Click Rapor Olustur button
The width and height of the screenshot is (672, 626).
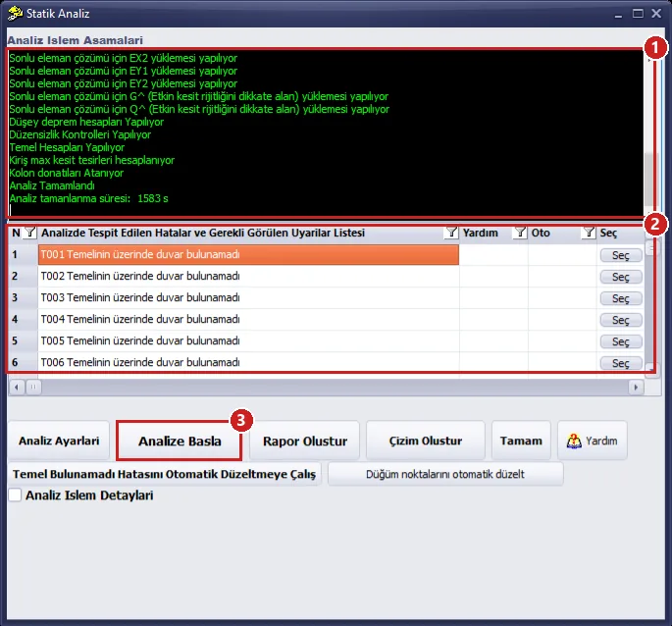[x=305, y=441]
